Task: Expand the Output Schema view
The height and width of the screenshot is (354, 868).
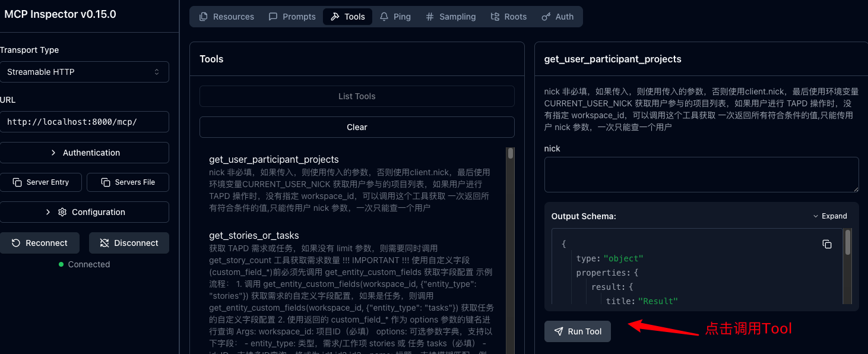Action: pos(830,216)
